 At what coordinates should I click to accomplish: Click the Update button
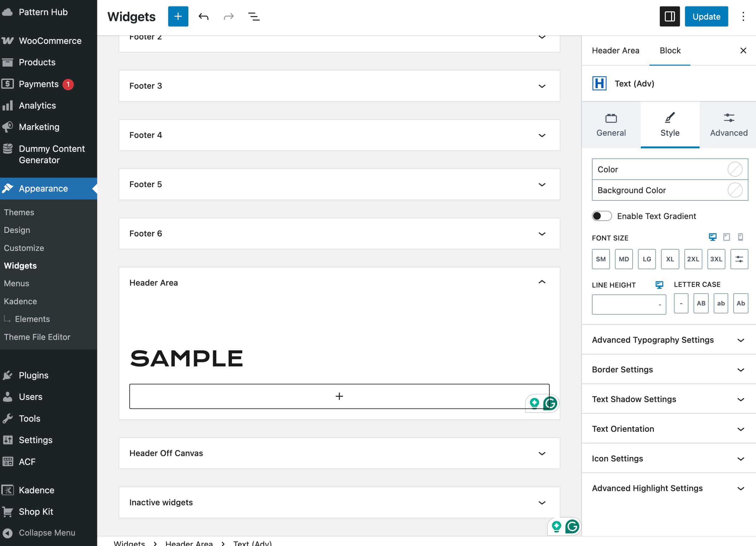(706, 16)
